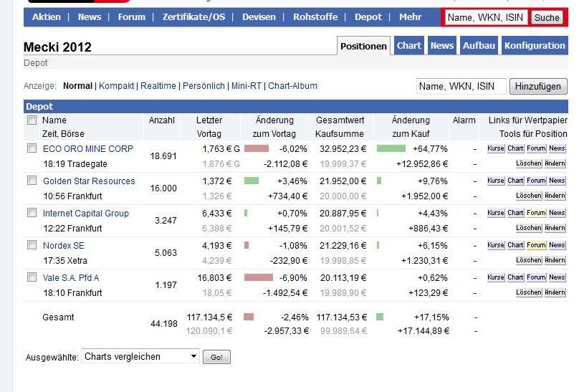The image size is (579, 392).
Task: Click Kurse for Golden Star Resources
Action: pos(496,181)
